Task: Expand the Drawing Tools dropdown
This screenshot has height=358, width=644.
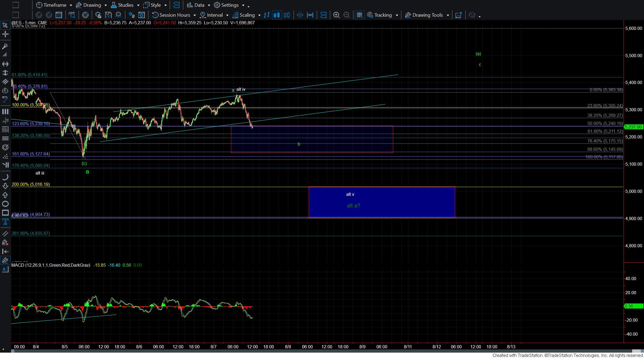Action: click(x=427, y=15)
